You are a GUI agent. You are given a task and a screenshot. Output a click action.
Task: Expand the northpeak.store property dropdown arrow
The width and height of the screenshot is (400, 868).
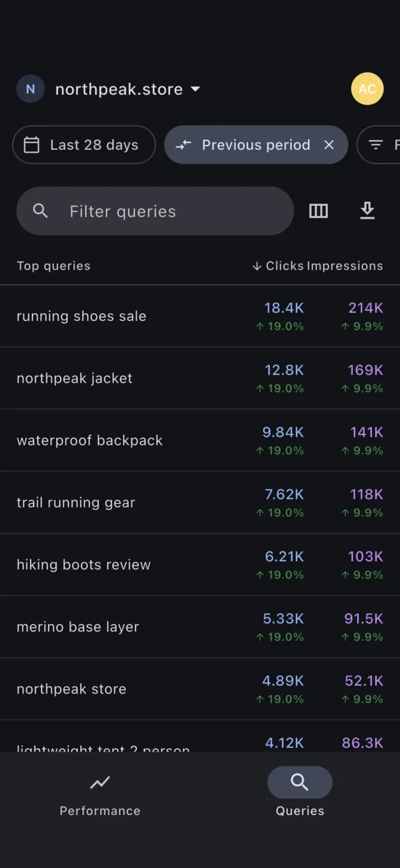click(x=195, y=89)
